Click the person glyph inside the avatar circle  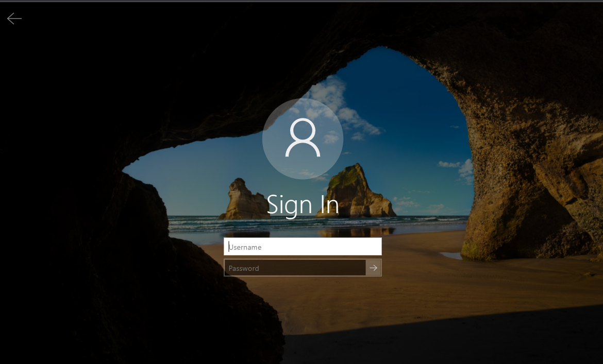[303, 137]
